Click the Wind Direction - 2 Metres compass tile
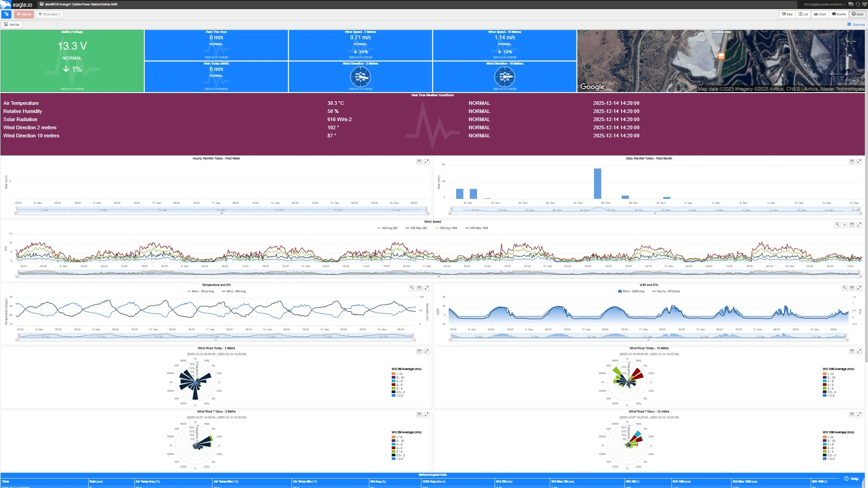 pyautogui.click(x=360, y=77)
